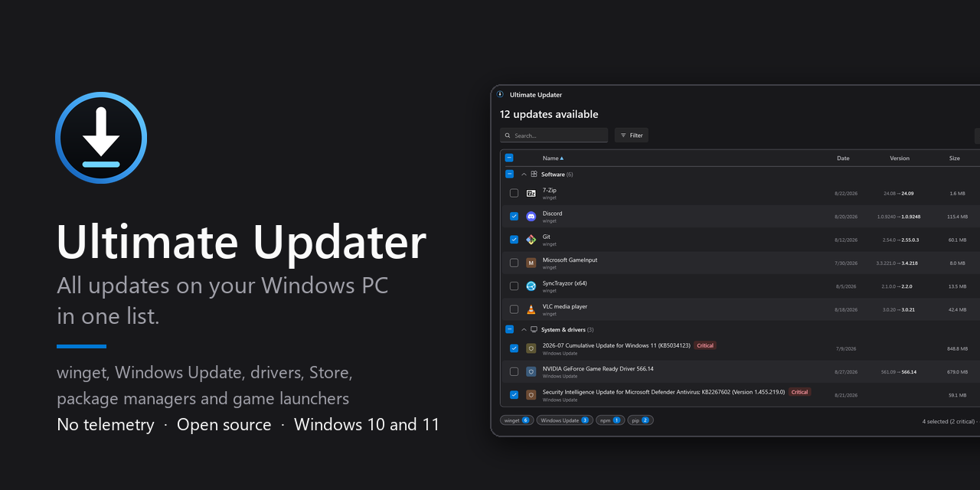Click the '12 updates available' heading
Viewport: 980px width, 490px height.
click(x=549, y=114)
